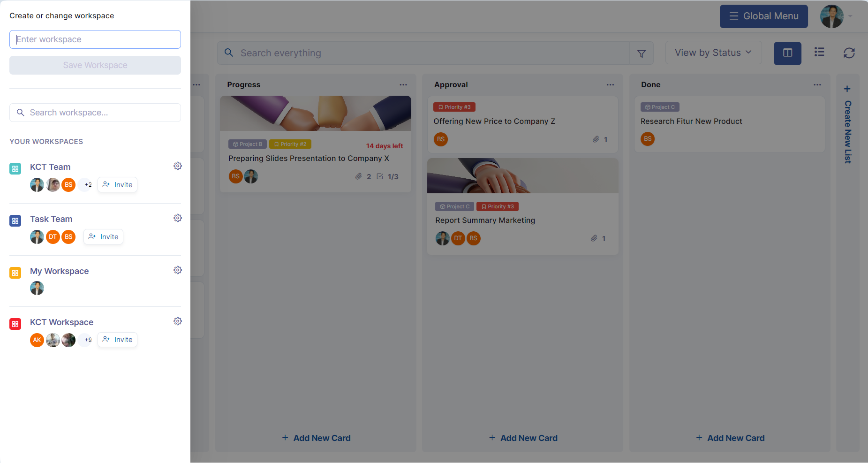Click the filter funnel icon

(642, 53)
